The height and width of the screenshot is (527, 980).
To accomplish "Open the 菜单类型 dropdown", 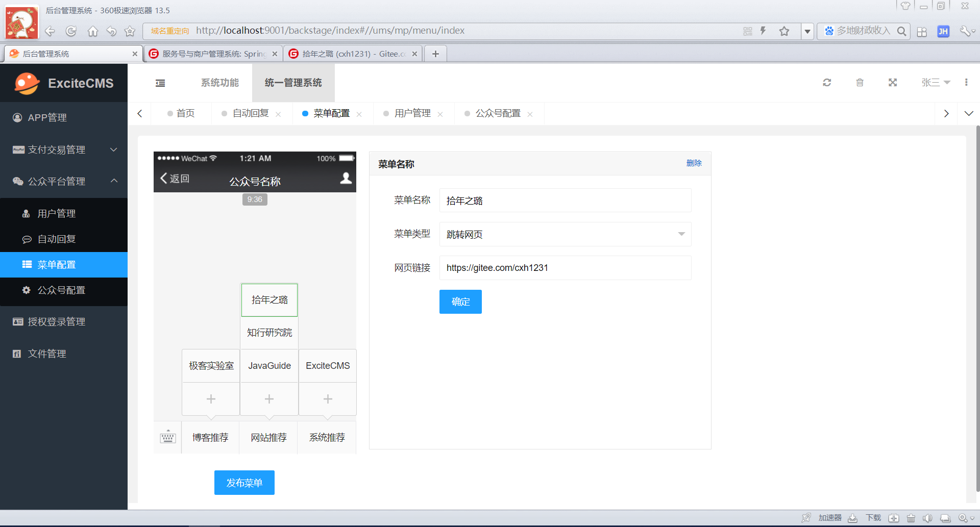I will click(x=565, y=234).
